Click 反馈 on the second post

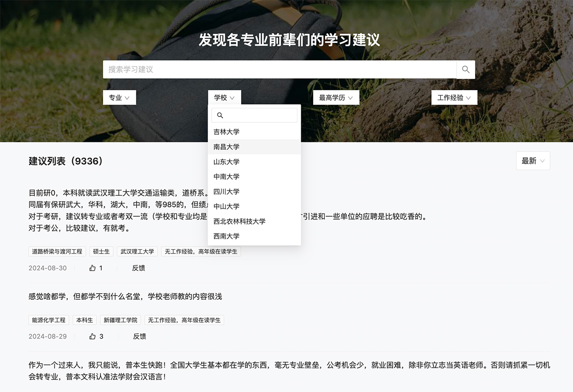(x=139, y=336)
